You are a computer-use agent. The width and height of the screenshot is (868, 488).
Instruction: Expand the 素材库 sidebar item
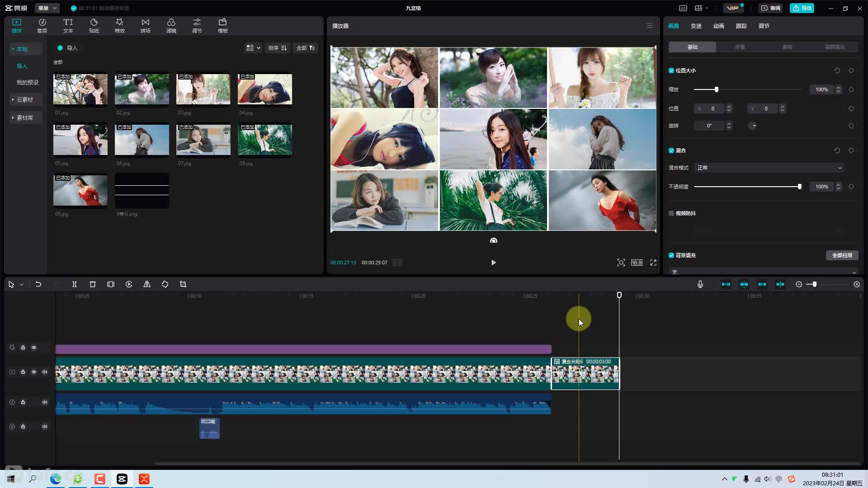pyautogui.click(x=26, y=117)
